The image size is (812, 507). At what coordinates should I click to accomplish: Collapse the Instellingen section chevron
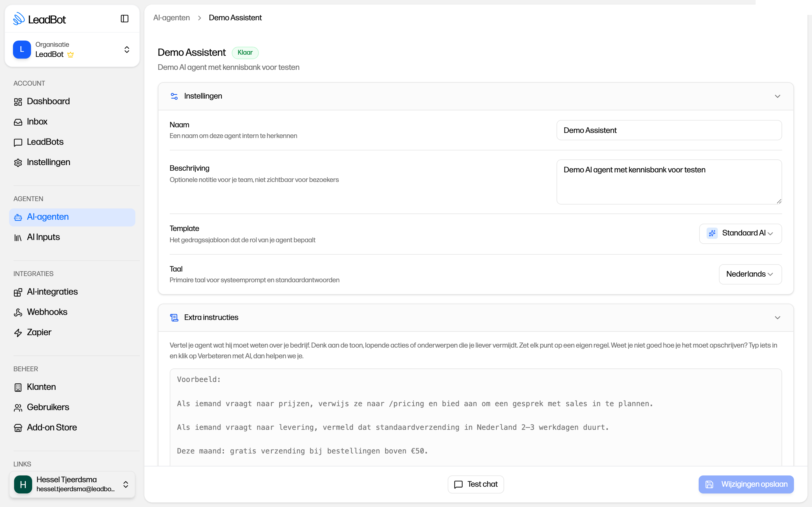coord(777,97)
